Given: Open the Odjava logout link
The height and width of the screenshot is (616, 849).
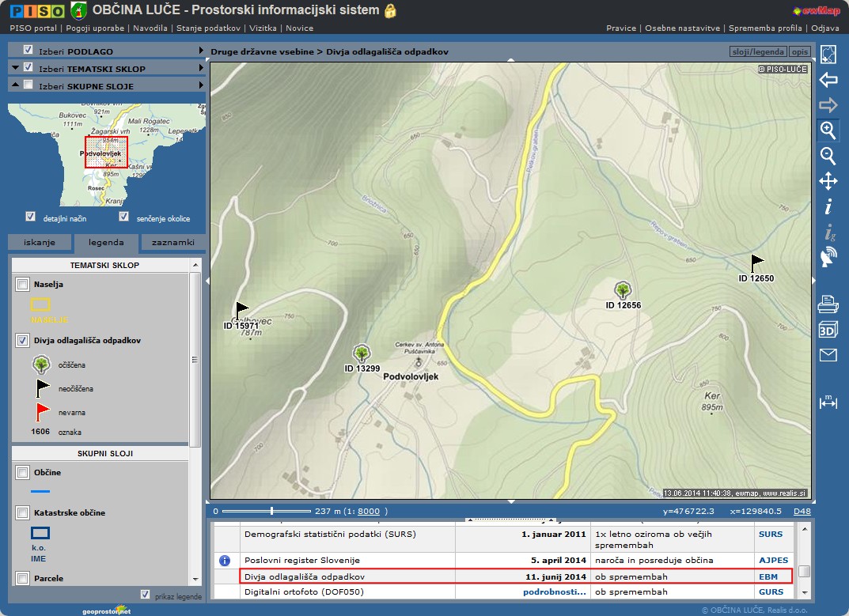Looking at the screenshot, I should [x=825, y=28].
